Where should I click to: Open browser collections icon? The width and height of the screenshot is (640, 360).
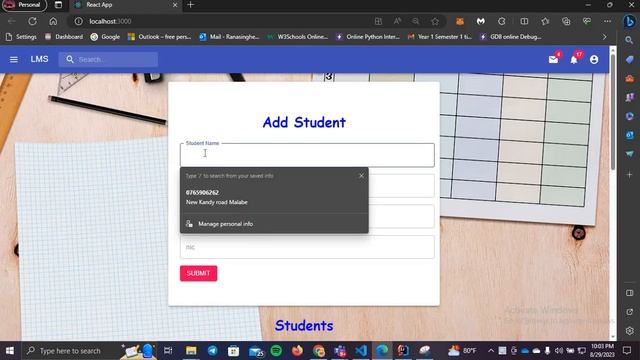(x=566, y=21)
